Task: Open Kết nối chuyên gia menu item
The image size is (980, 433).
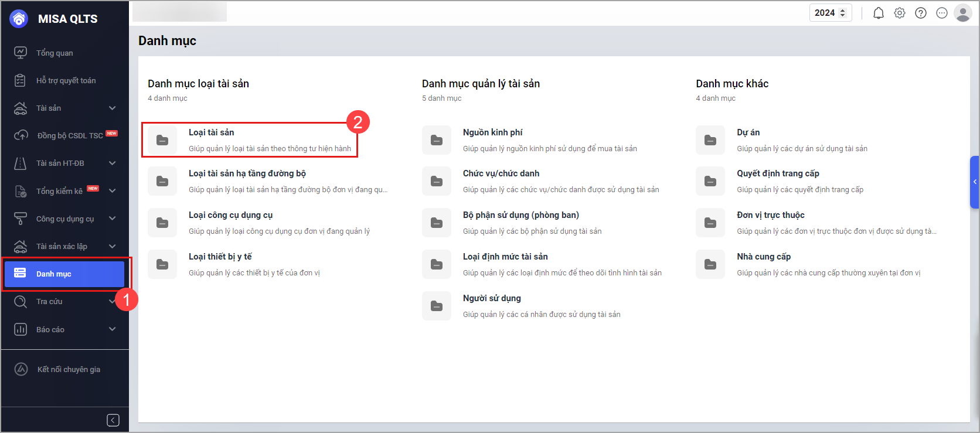Action: tap(64, 369)
